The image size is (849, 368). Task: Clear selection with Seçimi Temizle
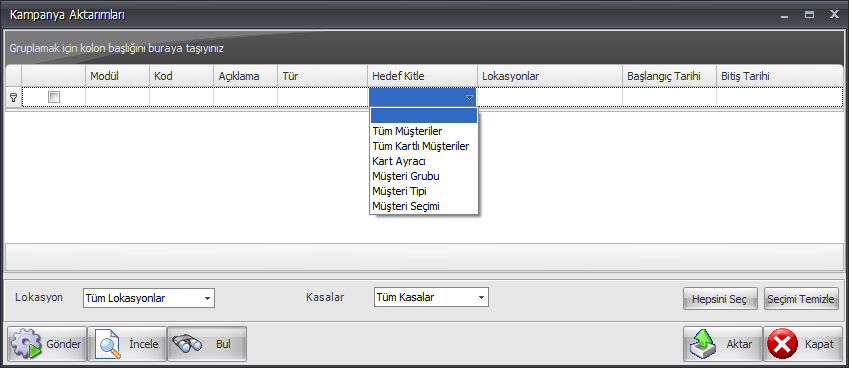[x=801, y=298]
